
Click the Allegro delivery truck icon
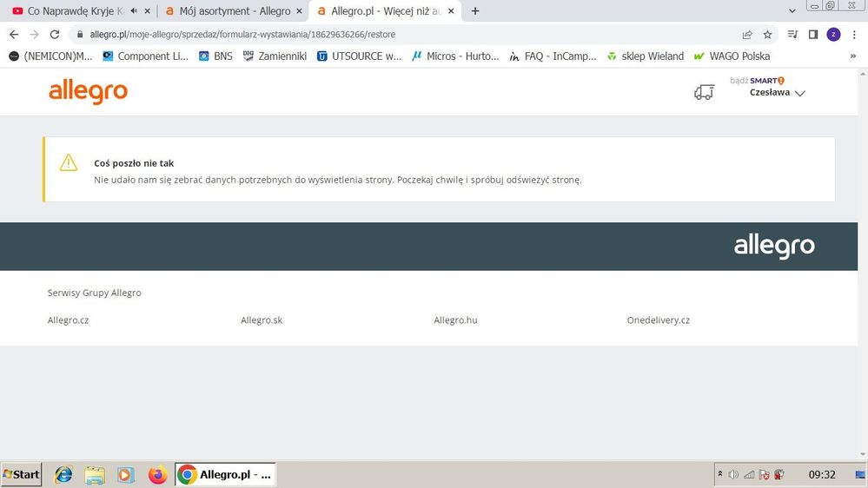coord(704,92)
